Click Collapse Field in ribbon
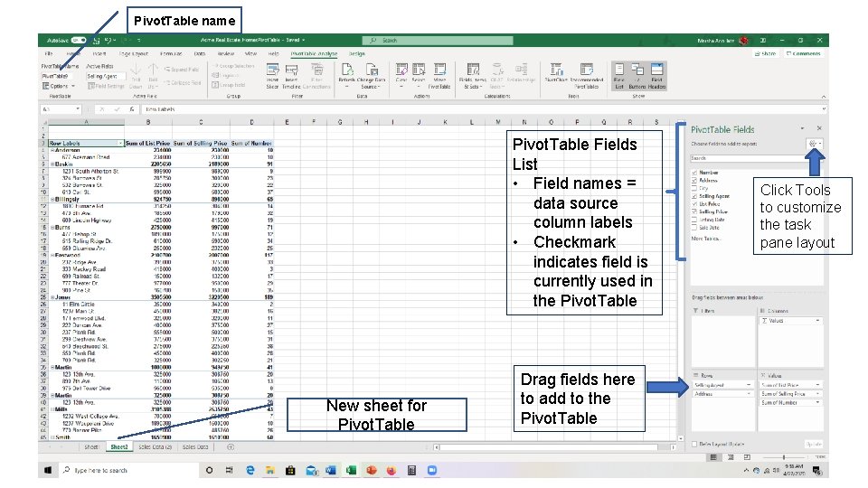This screenshot has height=488, width=868. (182, 82)
